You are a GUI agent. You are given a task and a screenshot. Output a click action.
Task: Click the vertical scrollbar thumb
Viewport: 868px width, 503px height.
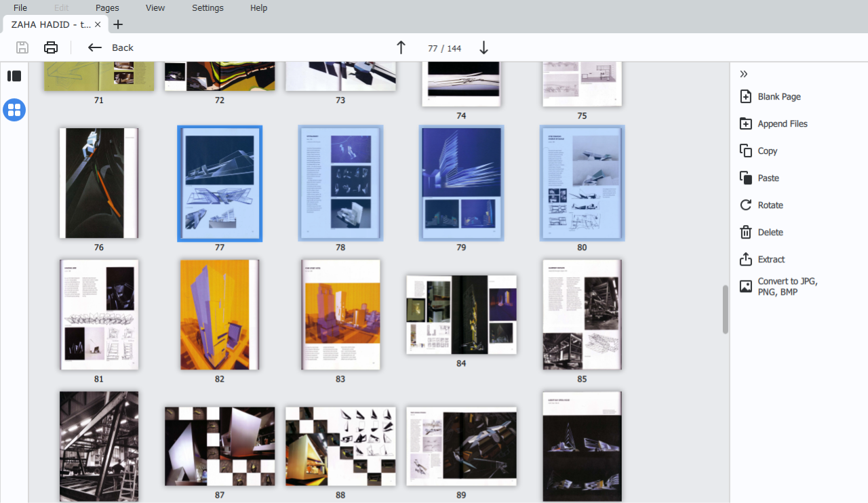coord(725,309)
